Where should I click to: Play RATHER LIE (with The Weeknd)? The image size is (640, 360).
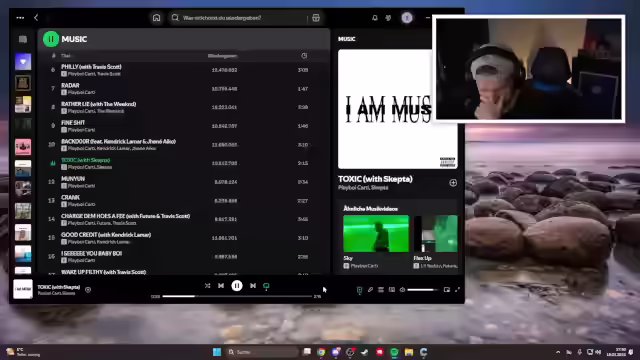tap(184, 107)
